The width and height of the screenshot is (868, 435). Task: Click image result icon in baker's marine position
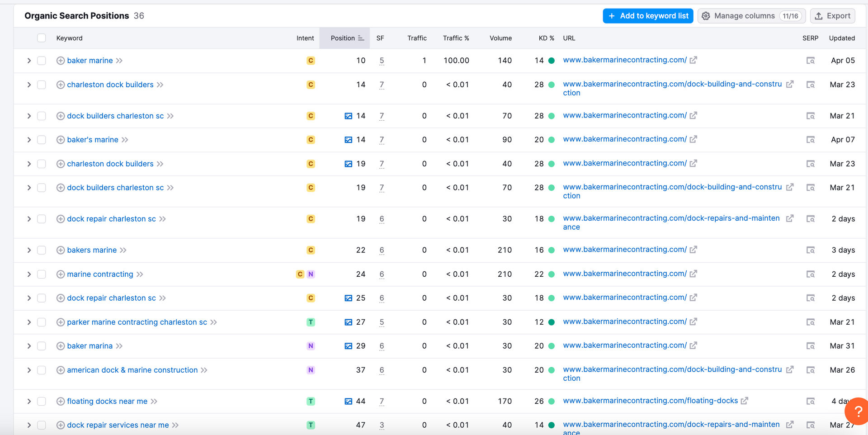pyautogui.click(x=348, y=140)
